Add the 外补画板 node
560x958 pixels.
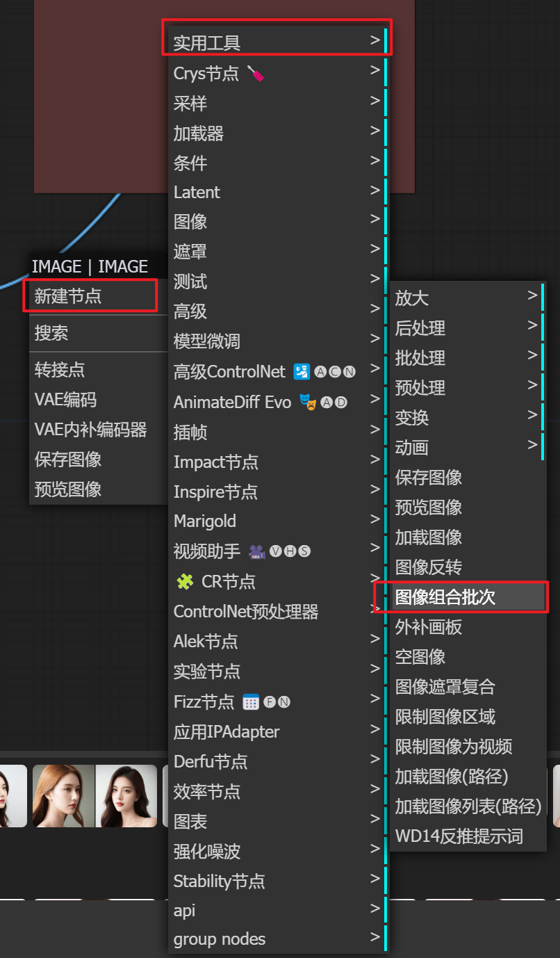pos(468,626)
